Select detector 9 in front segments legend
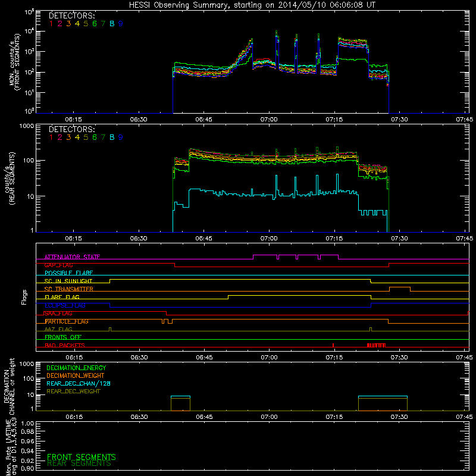The height and width of the screenshot is (476, 476). pos(121,24)
